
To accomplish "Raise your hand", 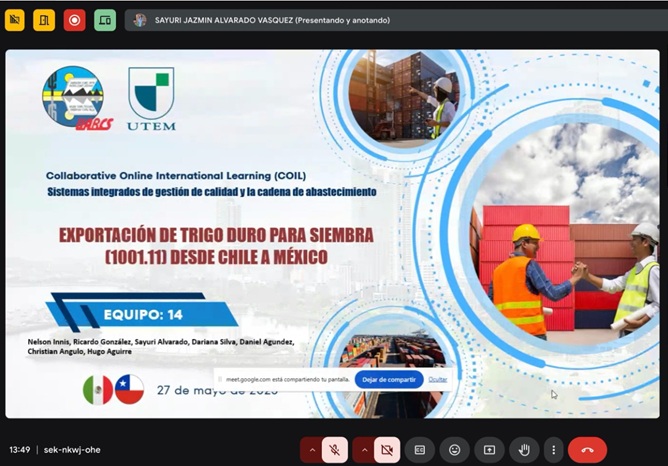I will 522,450.
